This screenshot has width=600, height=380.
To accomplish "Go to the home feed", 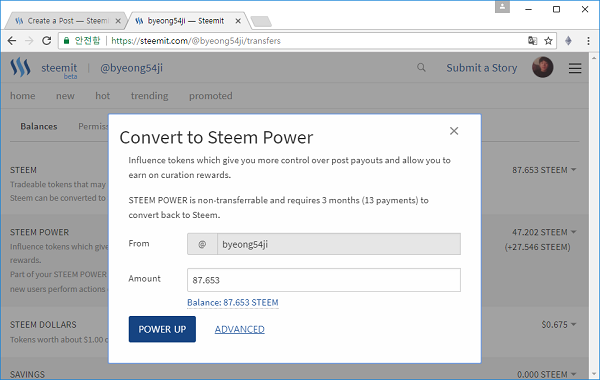I will pos(23,96).
